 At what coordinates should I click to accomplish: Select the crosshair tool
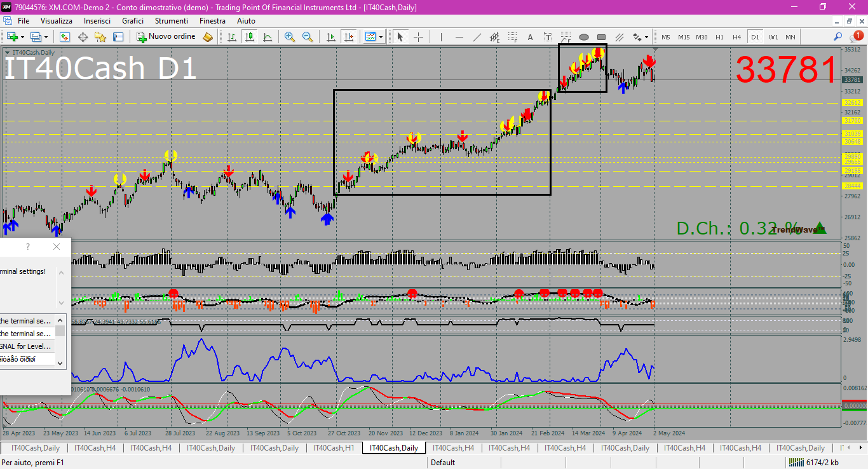[x=418, y=37]
